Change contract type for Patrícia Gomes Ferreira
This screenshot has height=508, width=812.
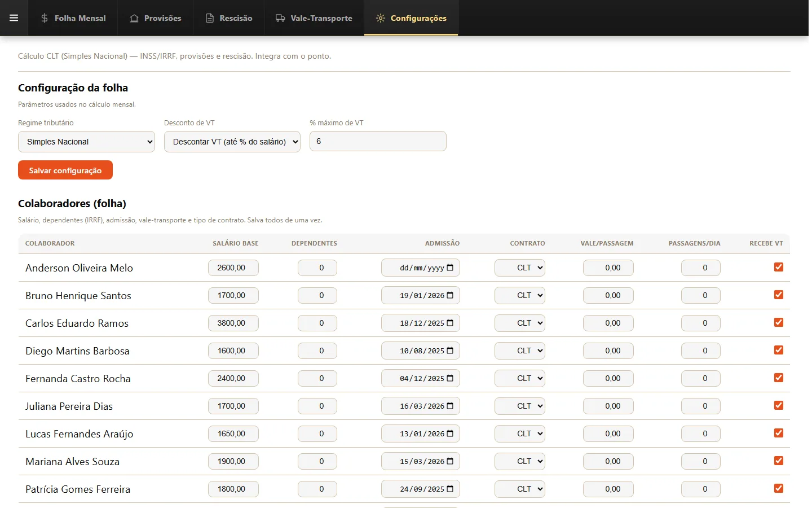pos(520,489)
